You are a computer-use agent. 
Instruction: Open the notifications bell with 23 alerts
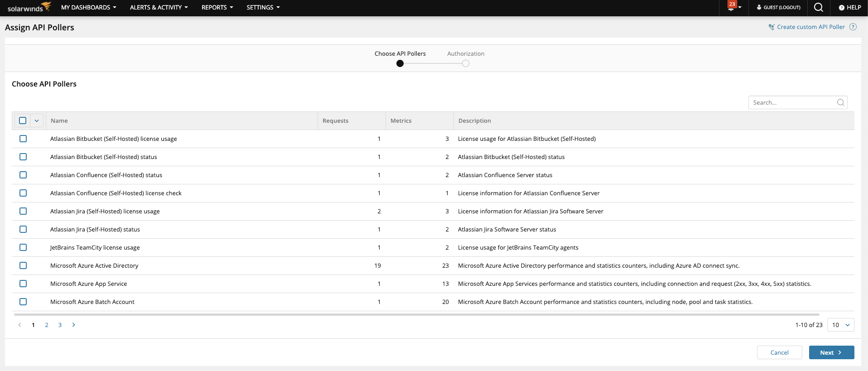(x=731, y=6)
